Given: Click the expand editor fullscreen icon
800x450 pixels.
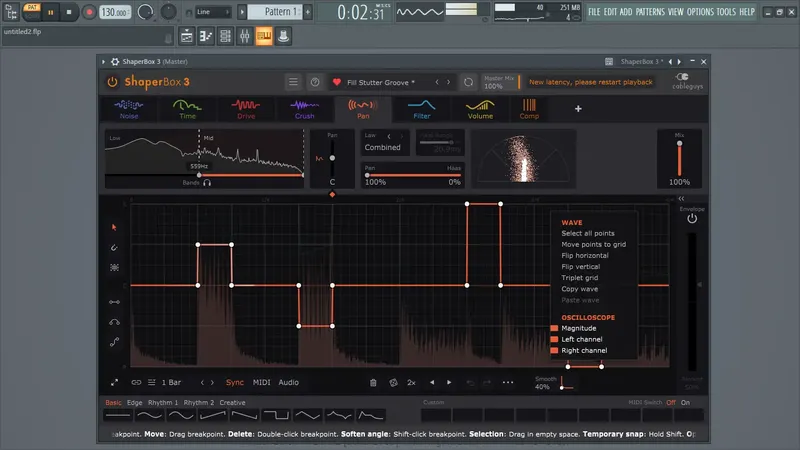Looking at the screenshot, I should coord(114,383).
